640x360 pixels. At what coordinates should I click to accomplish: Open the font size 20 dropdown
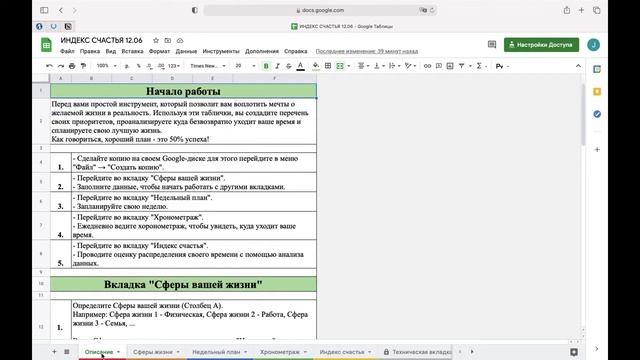[245, 66]
